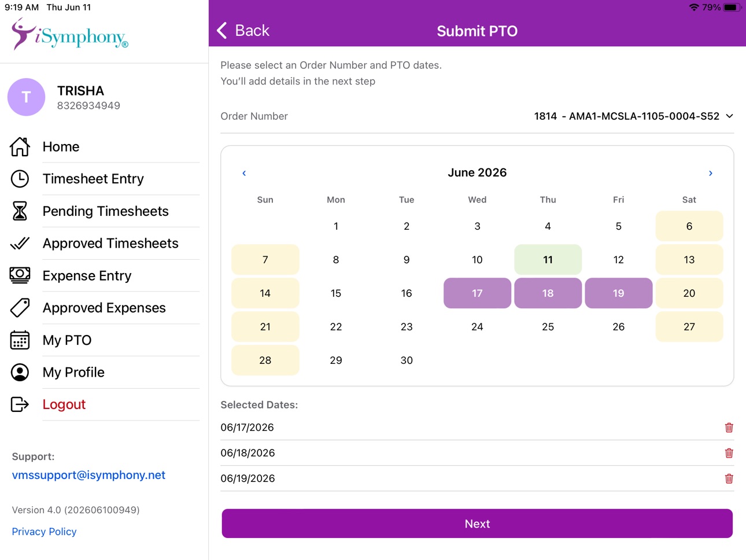Select June 16 on the calendar

pyautogui.click(x=407, y=293)
